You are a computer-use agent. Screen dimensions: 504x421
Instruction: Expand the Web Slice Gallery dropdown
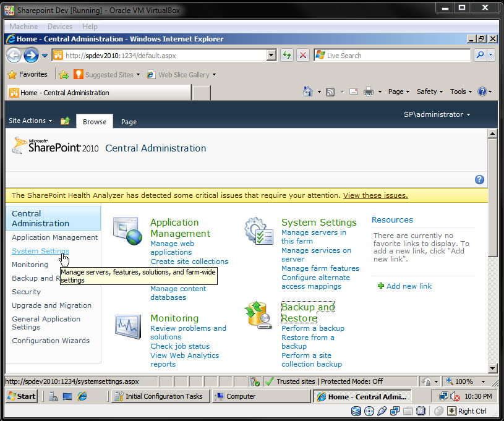214,75
